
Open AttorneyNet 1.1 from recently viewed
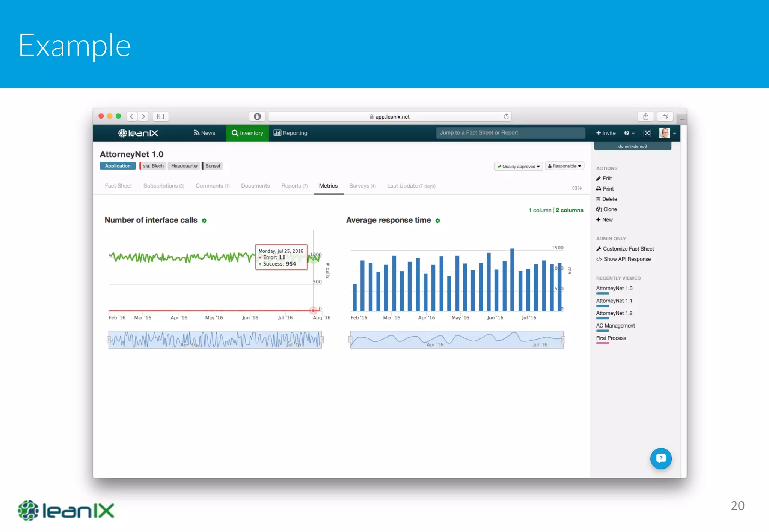click(x=614, y=301)
